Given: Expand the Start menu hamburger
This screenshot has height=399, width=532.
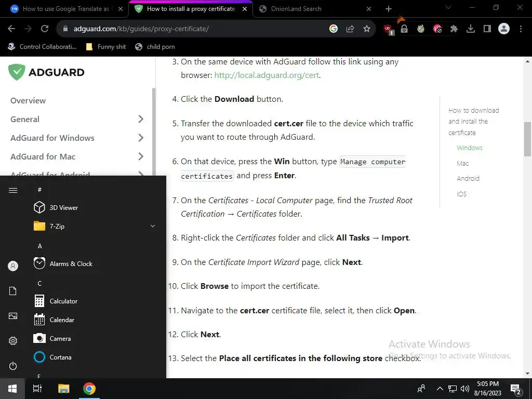Looking at the screenshot, I should (x=13, y=190).
